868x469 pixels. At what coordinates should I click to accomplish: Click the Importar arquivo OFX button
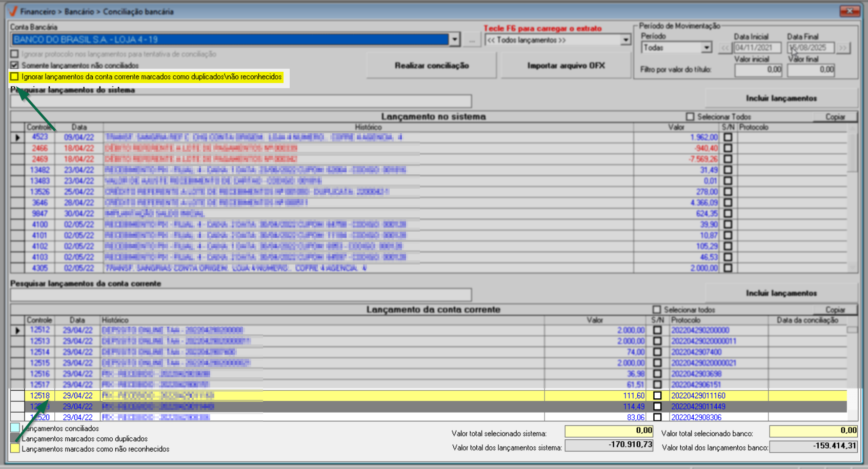[566, 66]
